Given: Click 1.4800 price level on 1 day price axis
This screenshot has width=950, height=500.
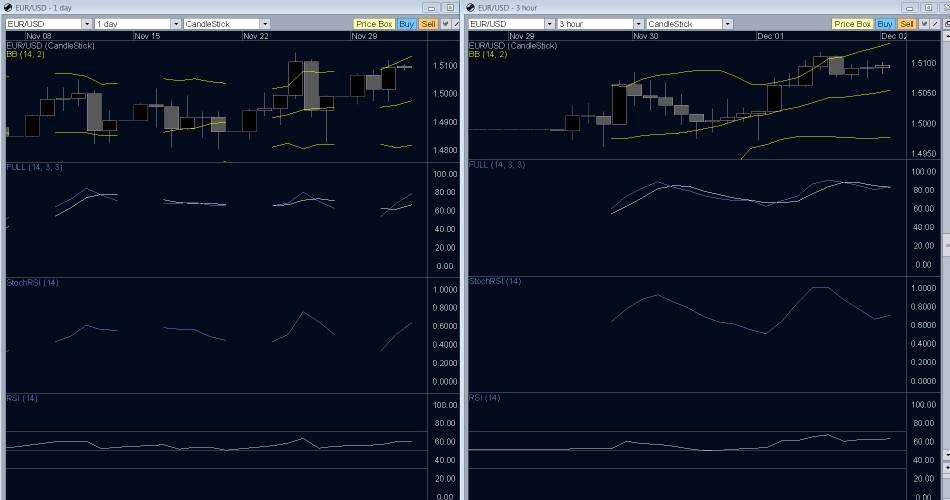Looking at the screenshot, I should [445, 150].
